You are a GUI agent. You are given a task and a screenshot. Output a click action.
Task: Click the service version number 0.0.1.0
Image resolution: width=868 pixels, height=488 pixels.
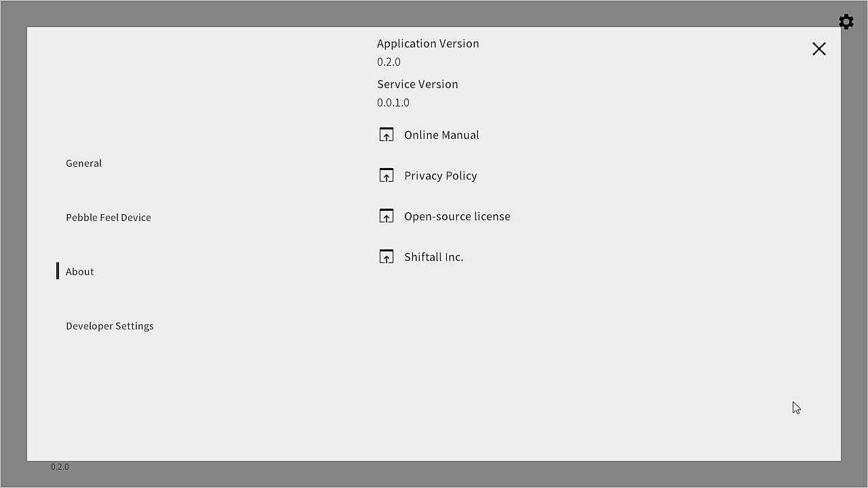click(x=393, y=102)
